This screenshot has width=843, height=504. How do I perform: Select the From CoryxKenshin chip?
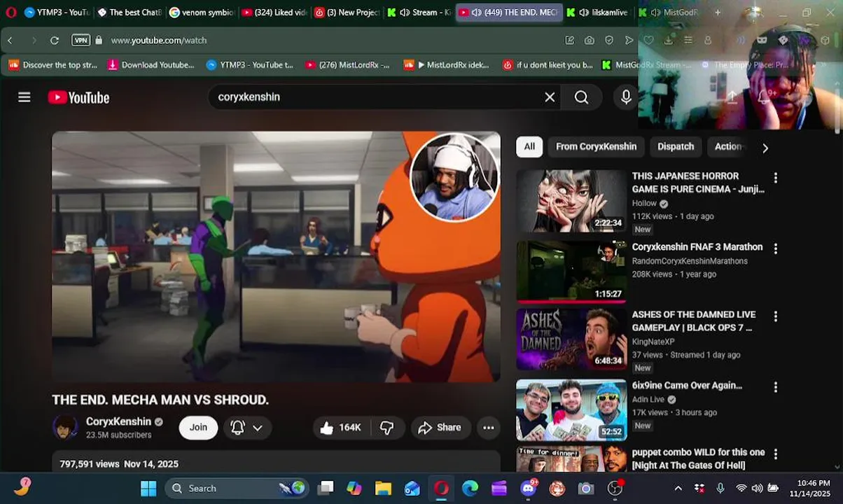(596, 146)
